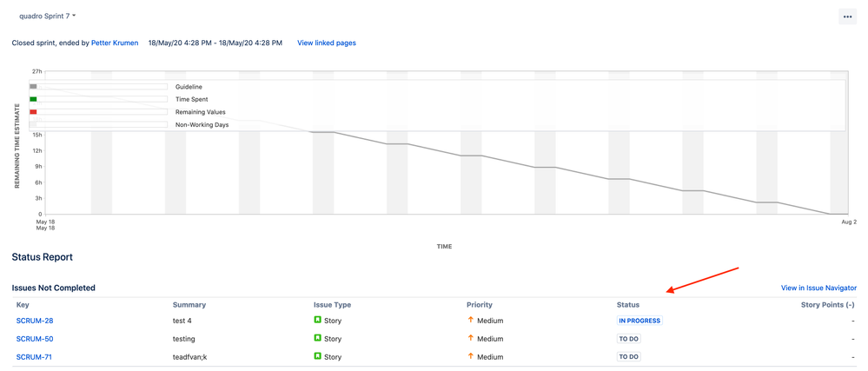Click the Issue Type column header
The width and height of the screenshot is (868, 371).
[332, 305]
